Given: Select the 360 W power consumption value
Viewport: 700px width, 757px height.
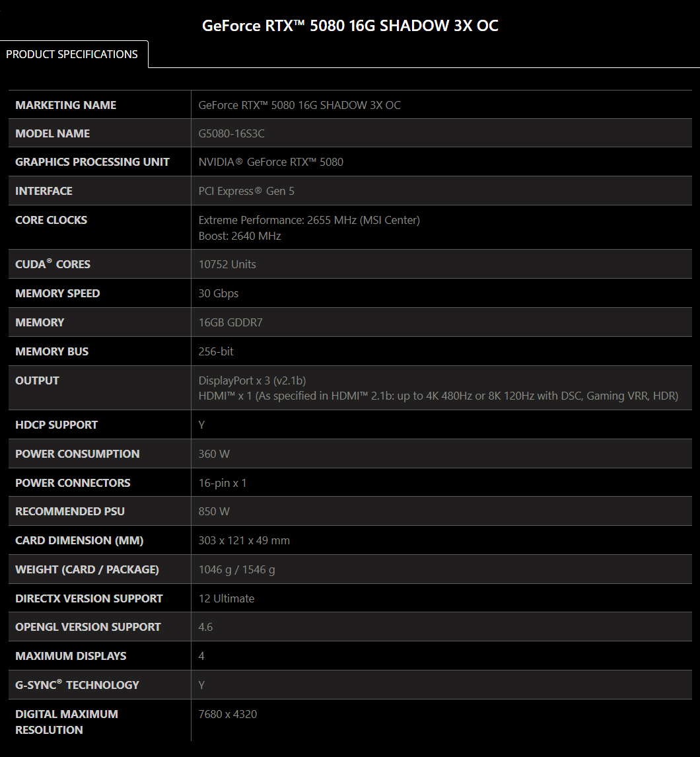Looking at the screenshot, I should tap(214, 454).
